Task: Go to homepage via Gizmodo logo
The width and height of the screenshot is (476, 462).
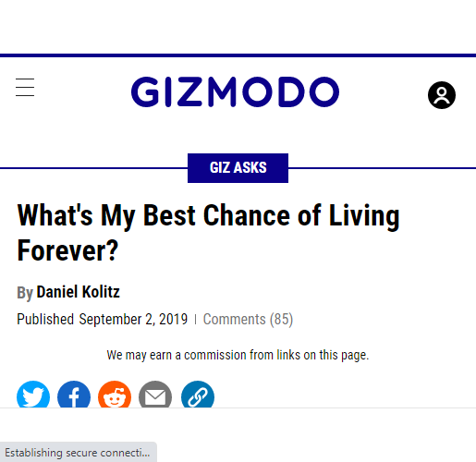Action: tap(235, 91)
